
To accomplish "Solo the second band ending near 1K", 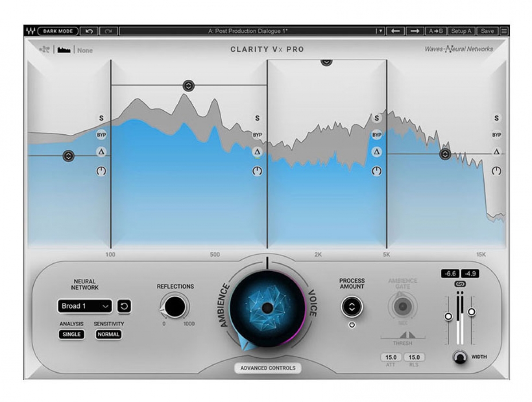I will [257, 118].
